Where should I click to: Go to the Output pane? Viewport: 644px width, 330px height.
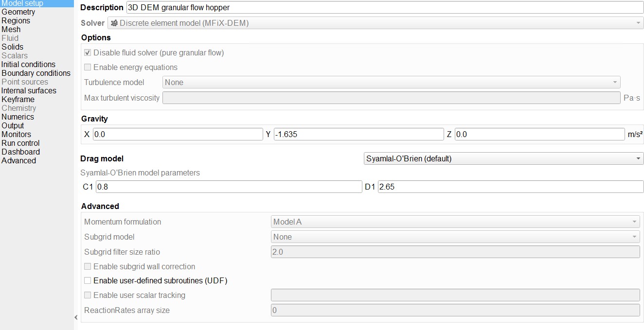13,125
